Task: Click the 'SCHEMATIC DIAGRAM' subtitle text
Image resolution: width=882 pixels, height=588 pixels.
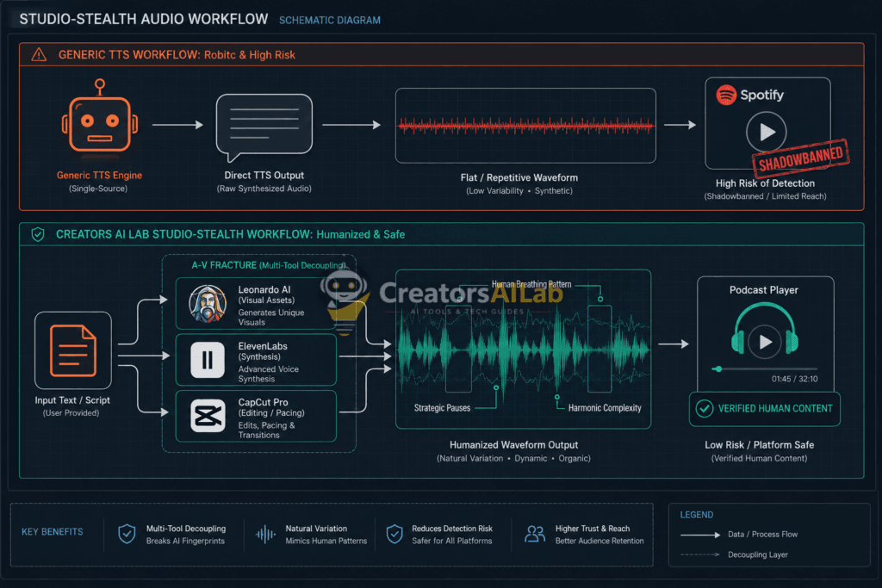Action: pos(330,21)
